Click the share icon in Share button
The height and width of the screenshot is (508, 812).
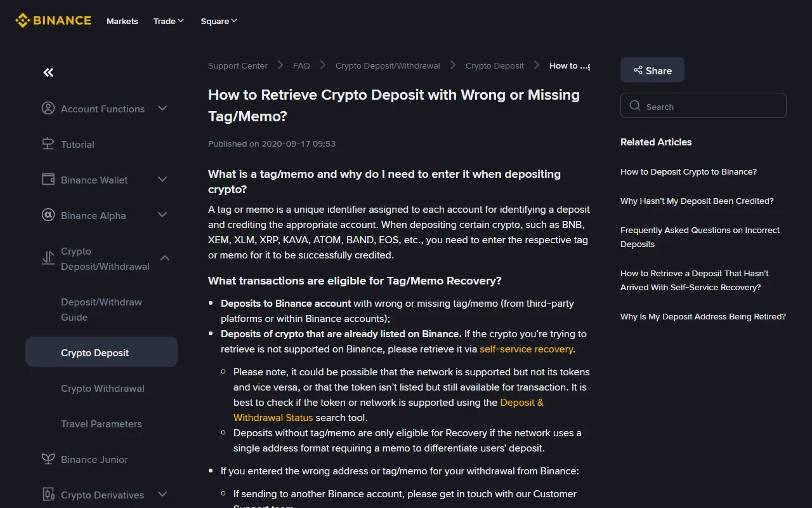tap(638, 70)
